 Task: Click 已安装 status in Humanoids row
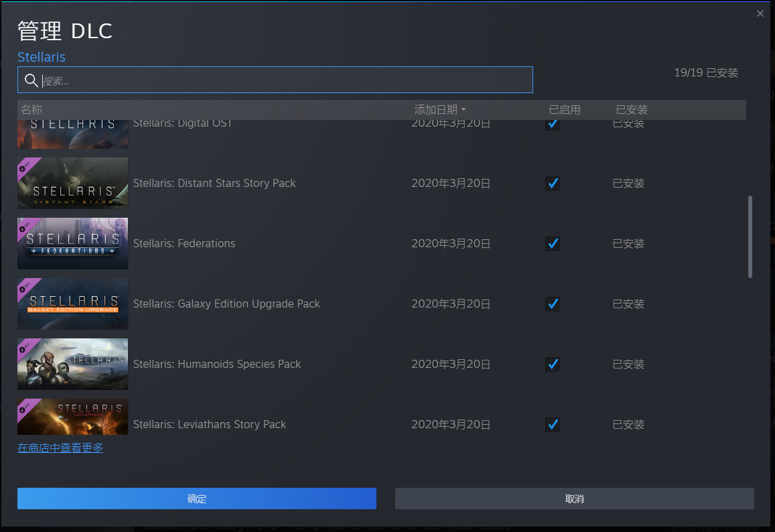(x=628, y=364)
